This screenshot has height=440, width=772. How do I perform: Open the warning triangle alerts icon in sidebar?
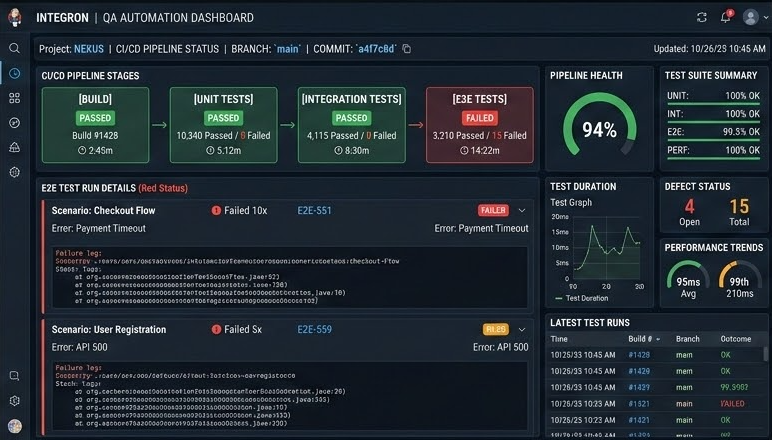tap(14, 147)
